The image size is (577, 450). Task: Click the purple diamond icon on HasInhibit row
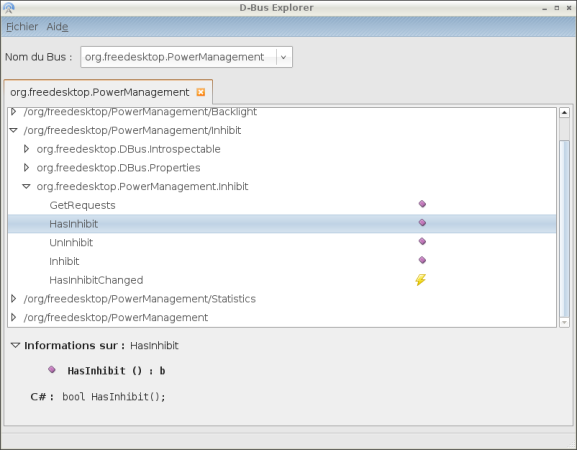coord(422,223)
